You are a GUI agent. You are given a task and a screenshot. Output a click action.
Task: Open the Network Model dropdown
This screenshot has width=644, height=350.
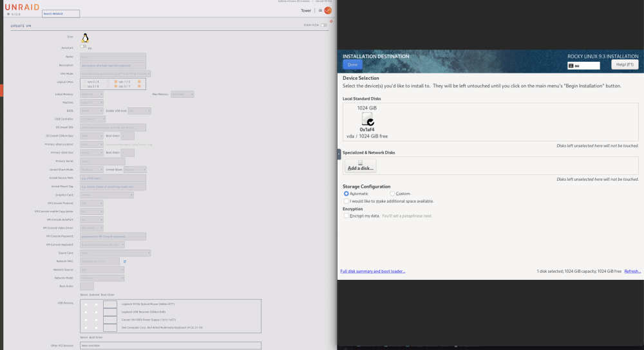[x=102, y=278]
